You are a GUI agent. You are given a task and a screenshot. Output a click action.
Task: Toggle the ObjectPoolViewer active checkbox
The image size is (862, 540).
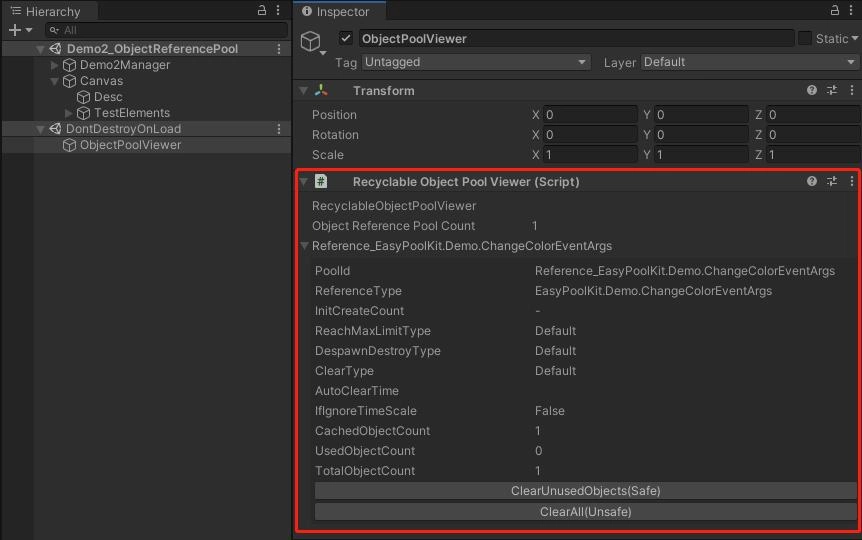tap(345, 38)
